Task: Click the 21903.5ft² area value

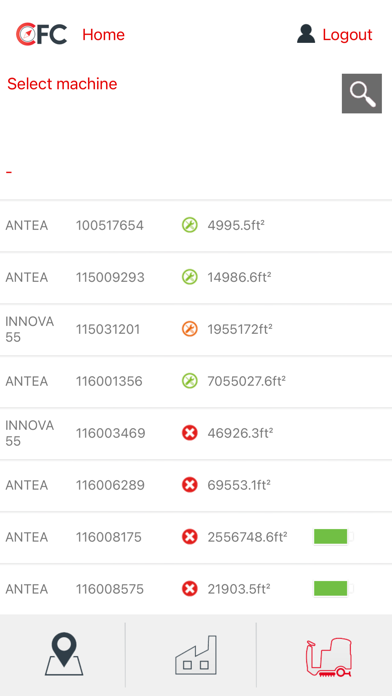Action: (x=239, y=589)
